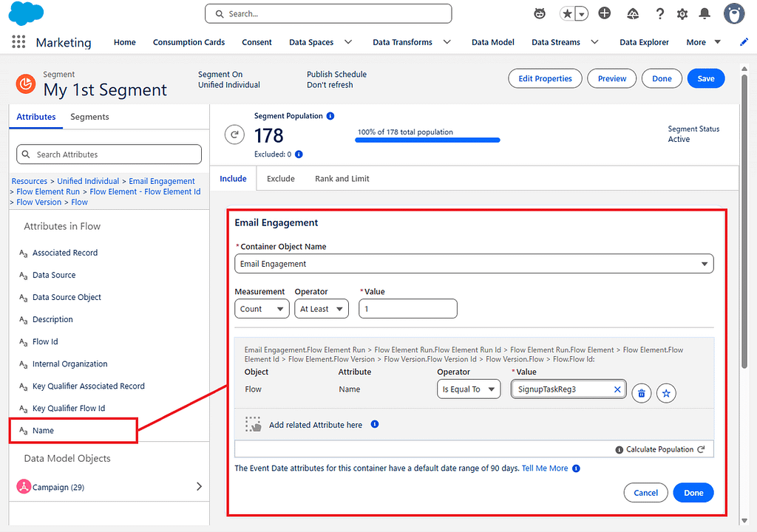Open the More navigation menu

click(704, 42)
